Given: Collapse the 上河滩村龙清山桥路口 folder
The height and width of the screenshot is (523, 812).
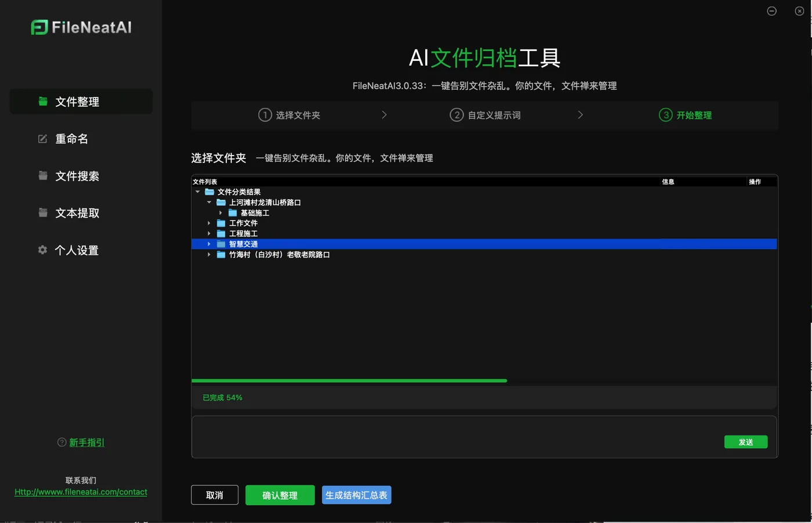Looking at the screenshot, I should [x=209, y=202].
